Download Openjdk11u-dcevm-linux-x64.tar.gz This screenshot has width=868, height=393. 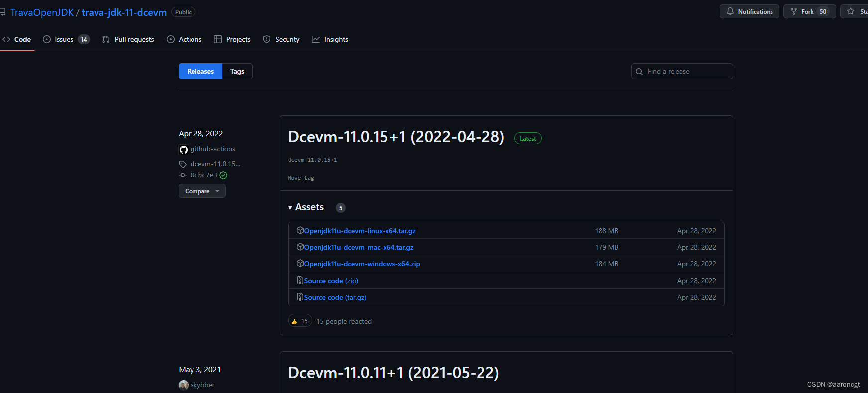360,231
